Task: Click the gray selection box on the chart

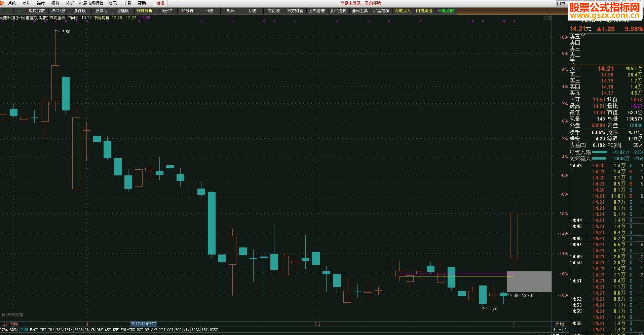Action: pyautogui.click(x=529, y=282)
